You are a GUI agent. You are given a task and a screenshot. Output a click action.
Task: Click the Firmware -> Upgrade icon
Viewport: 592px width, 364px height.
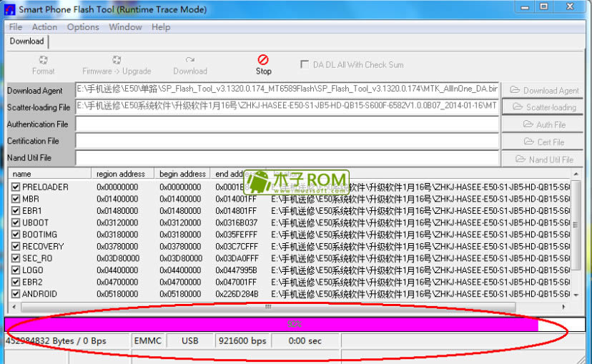tap(117, 61)
